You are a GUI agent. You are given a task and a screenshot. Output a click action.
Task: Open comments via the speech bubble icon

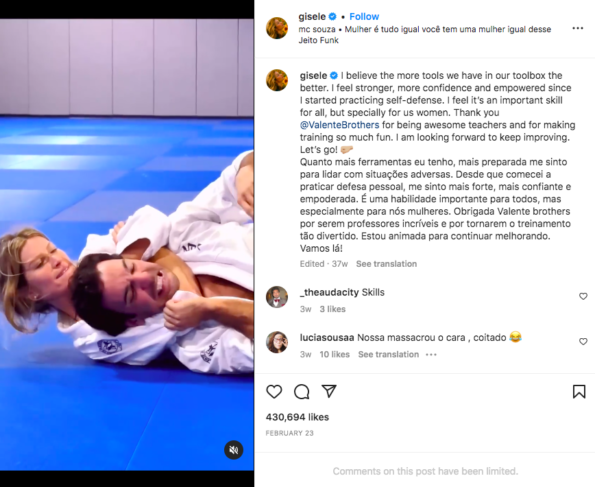[302, 391]
